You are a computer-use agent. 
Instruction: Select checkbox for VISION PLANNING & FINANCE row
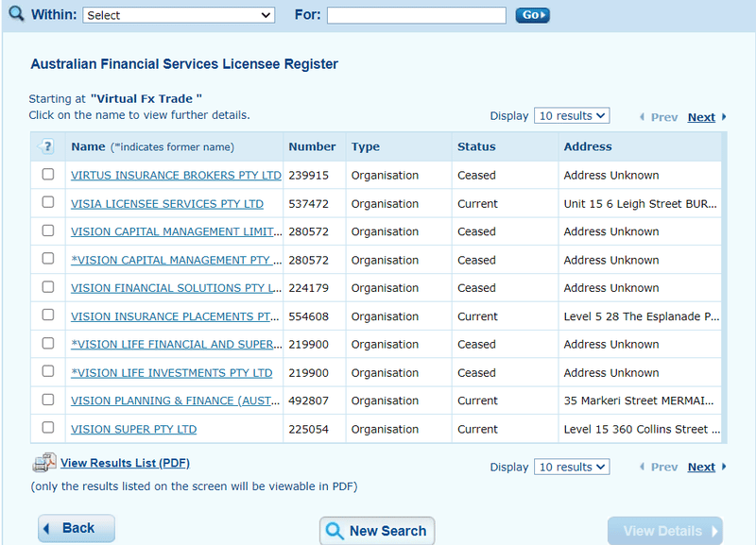[48, 400]
